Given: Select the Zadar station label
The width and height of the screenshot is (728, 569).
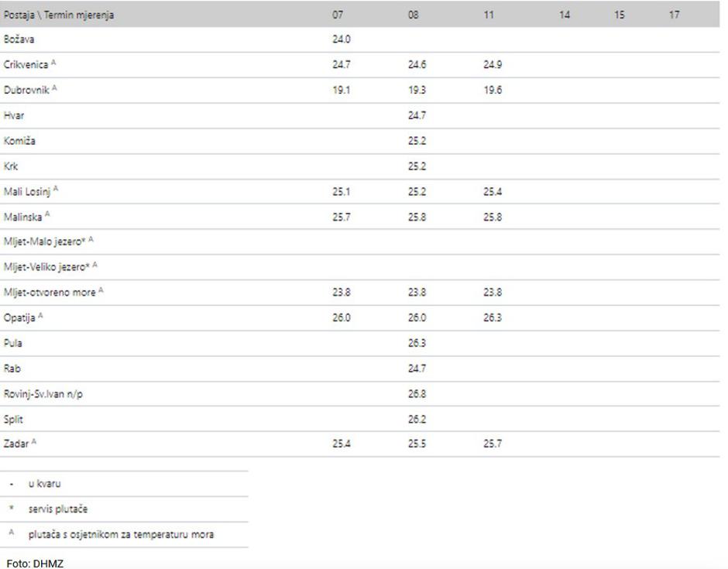Looking at the screenshot, I should (x=20, y=444).
